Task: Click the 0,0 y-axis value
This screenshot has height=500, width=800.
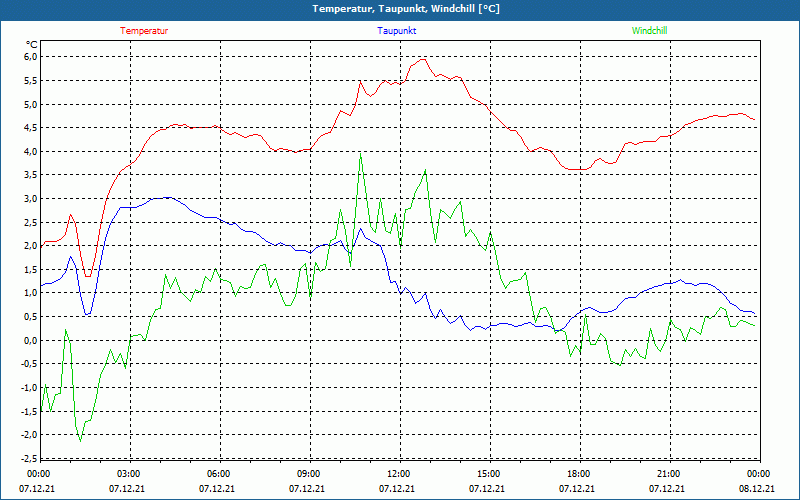Action: point(31,340)
